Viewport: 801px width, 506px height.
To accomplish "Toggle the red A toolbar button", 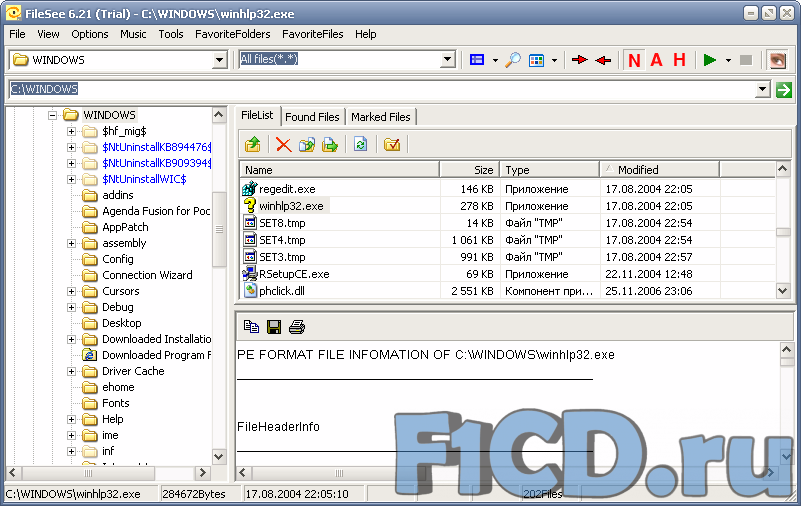I will pos(656,60).
